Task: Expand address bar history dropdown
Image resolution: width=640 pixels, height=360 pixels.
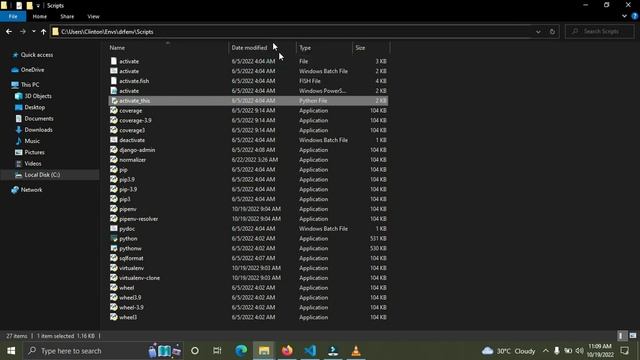Action: click(x=538, y=31)
